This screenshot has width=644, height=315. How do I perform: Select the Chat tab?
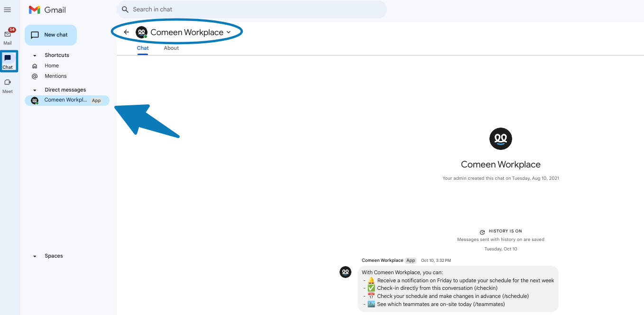pos(143,48)
